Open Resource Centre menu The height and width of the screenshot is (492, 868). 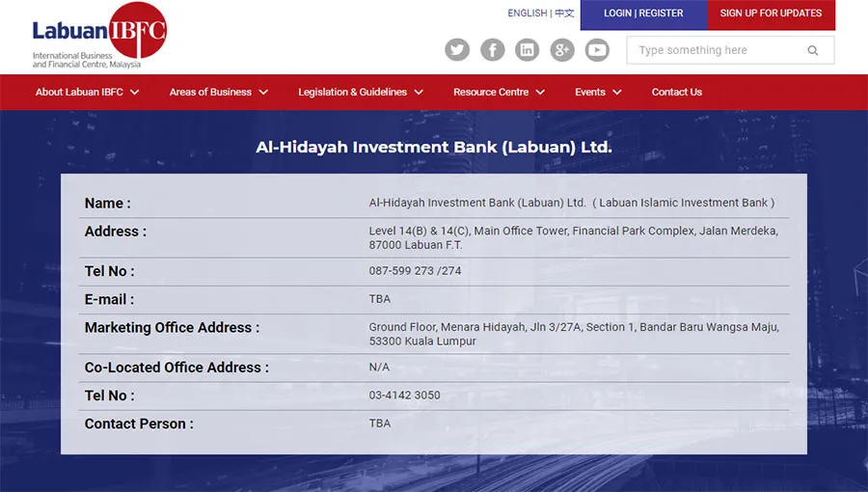click(491, 92)
